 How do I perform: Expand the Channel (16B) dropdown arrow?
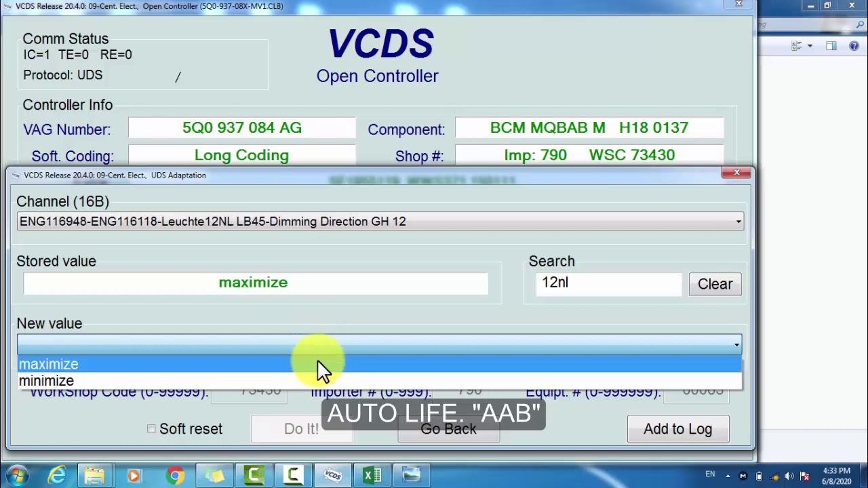[738, 222]
